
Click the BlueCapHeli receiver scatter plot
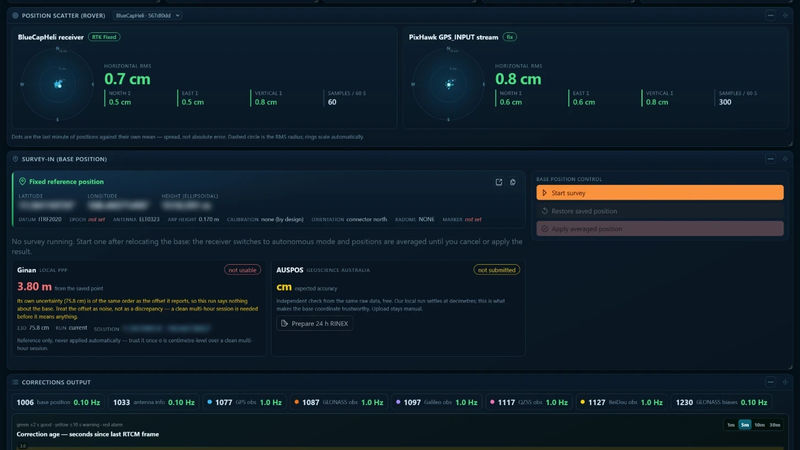pos(58,84)
